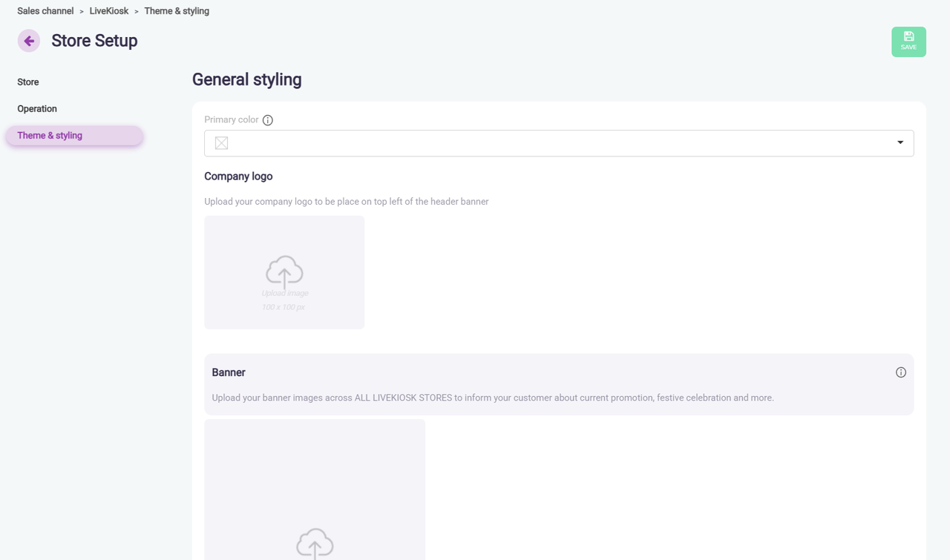
Task: Click the General styling heading
Action: [x=246, y=79]
